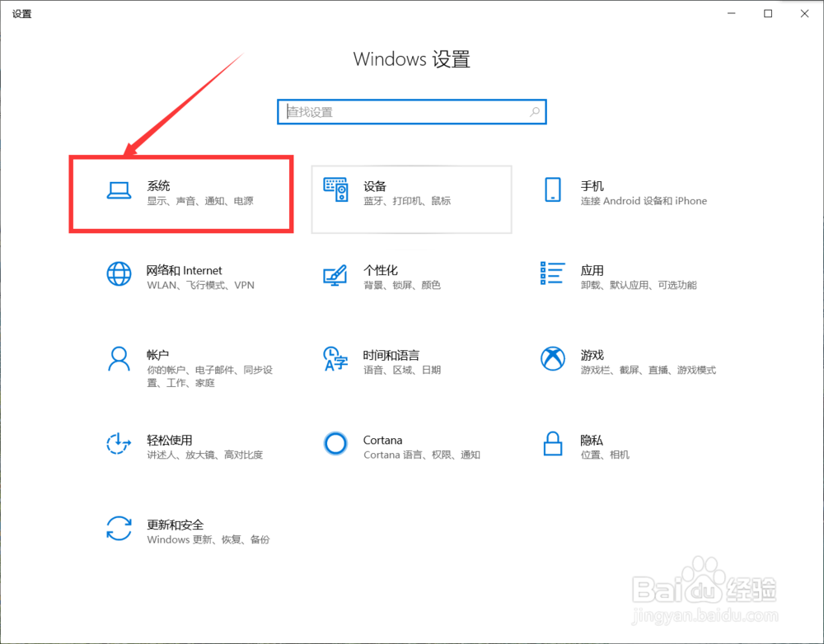Screen dimensions: 824x644
Task: Click the search magnifier icon
Action: point(535,112)
